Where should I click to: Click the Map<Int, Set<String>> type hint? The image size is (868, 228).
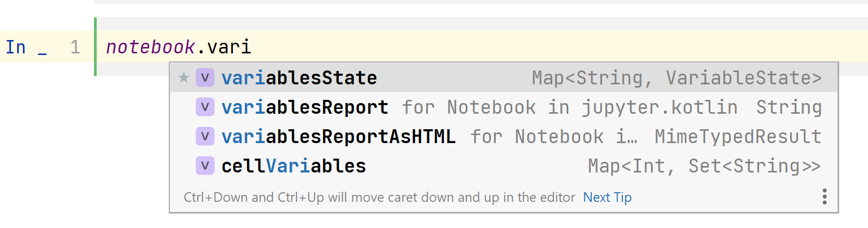(x=705, y=166)
